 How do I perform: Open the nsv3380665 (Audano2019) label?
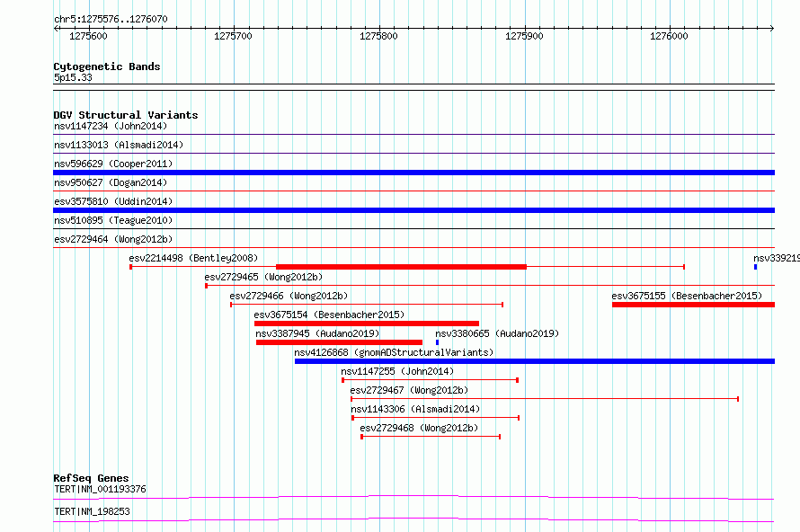point(497,333)
